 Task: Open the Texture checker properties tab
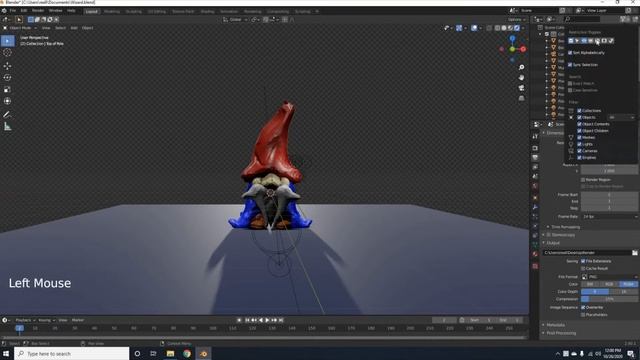pos(535,266)
